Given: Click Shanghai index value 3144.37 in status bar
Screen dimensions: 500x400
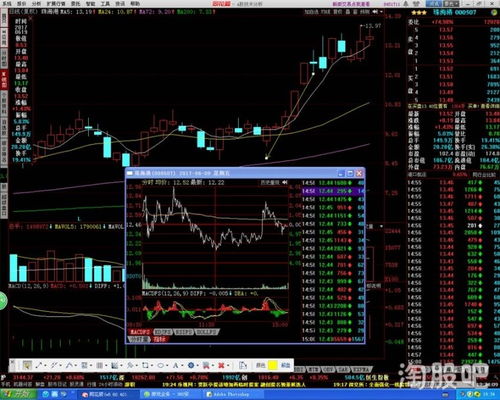Looking at the screenshot, I should (x=23, y=378).
